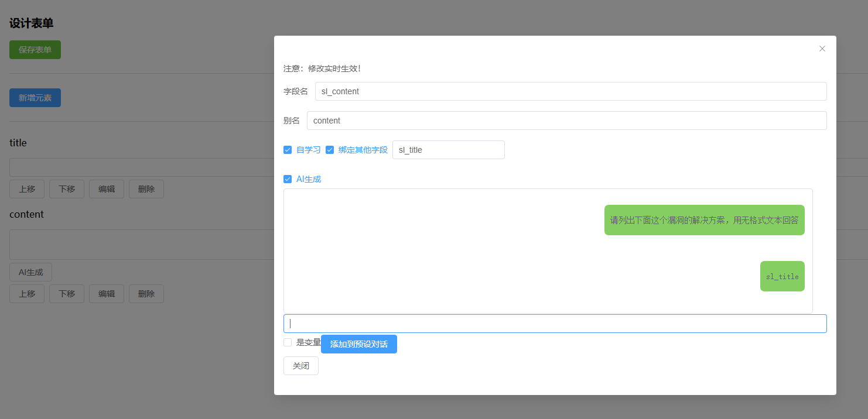Click 下移 under the content field

tap(67, 294)
